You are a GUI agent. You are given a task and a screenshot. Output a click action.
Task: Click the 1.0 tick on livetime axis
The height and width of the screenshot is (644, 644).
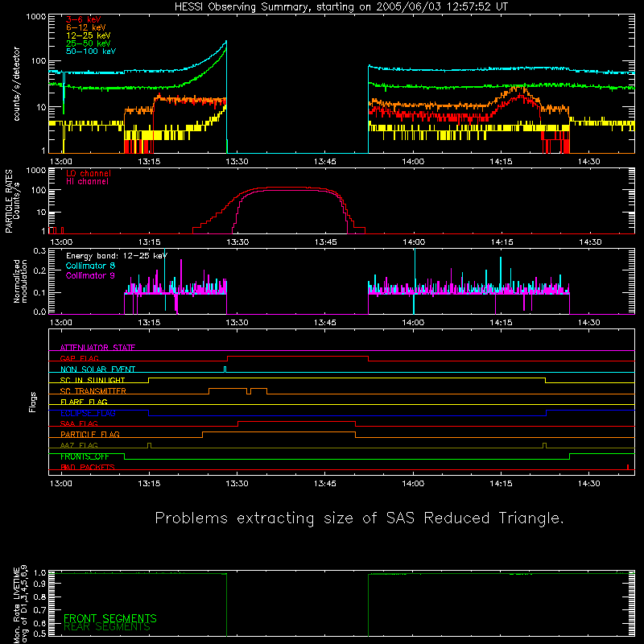point(39,573)
